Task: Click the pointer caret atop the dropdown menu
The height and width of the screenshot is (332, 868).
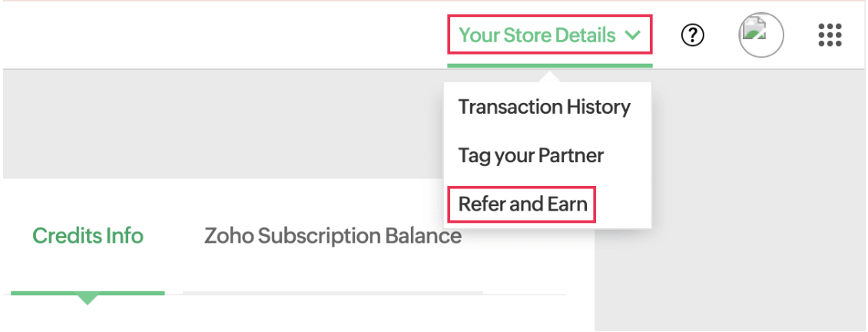Action: tap(548, 77)
